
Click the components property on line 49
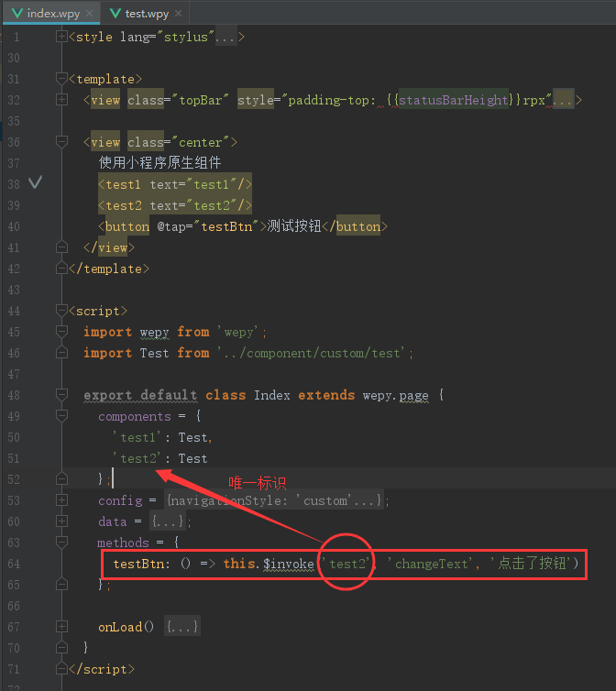pyautogui.click(x=135, y=416)
